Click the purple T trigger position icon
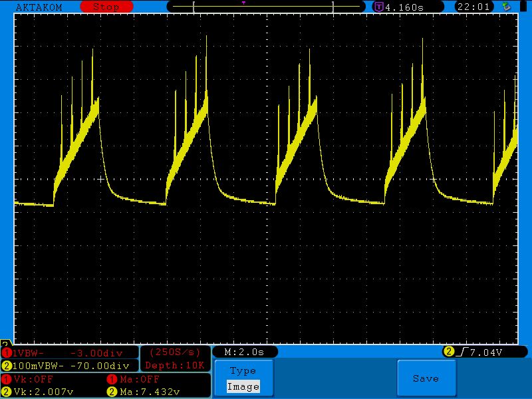The width and height of the screenshot is (532, 399). click(x=378, y=7)
